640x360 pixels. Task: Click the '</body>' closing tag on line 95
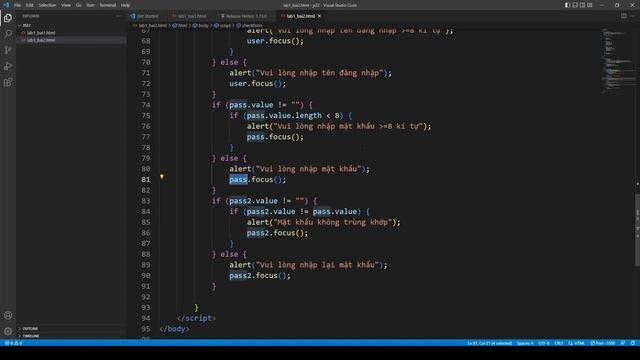click(x=175, y=329)
